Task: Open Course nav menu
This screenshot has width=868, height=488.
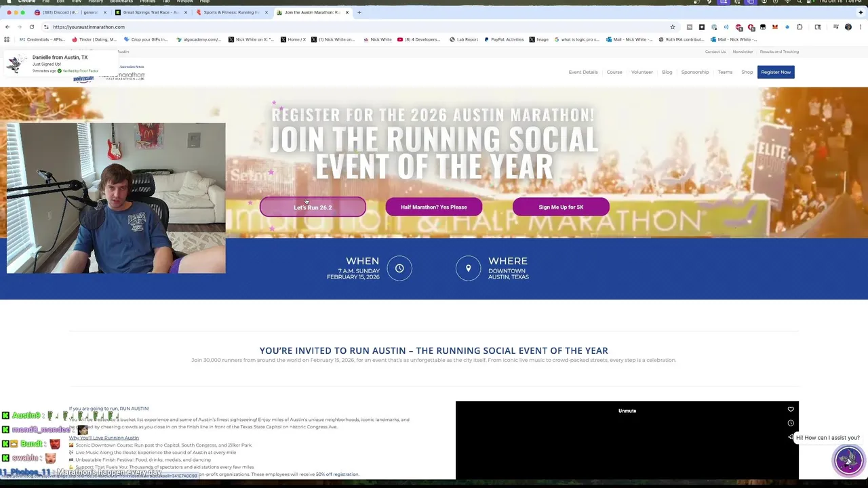Action: tap(614, 72)
